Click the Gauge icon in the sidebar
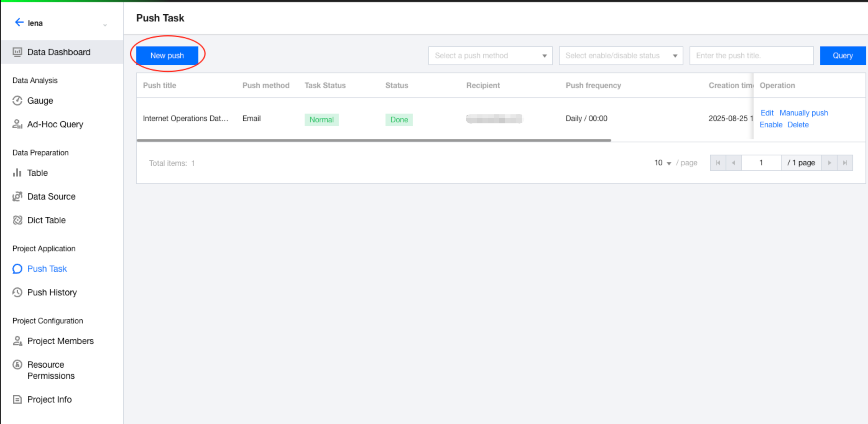Screen dimensions: 868x424 click(x=17, y=101)
